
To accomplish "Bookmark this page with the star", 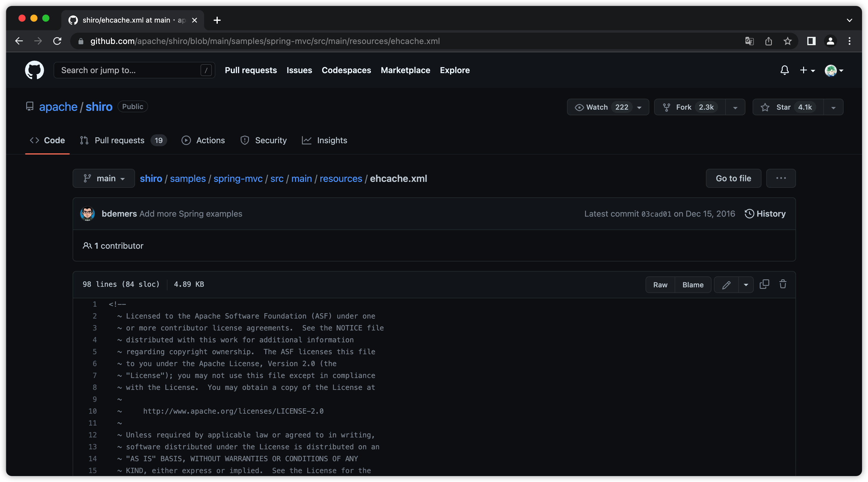I will [787, 41].
